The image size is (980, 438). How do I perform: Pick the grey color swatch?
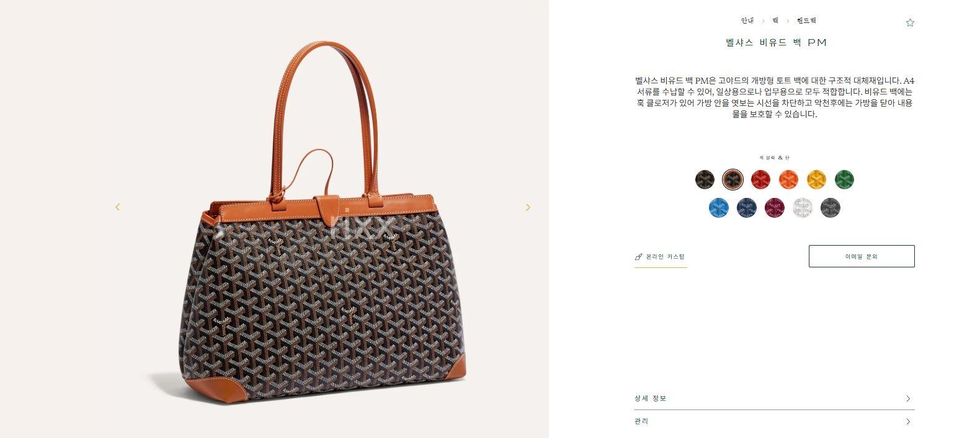tap(830, 208)
